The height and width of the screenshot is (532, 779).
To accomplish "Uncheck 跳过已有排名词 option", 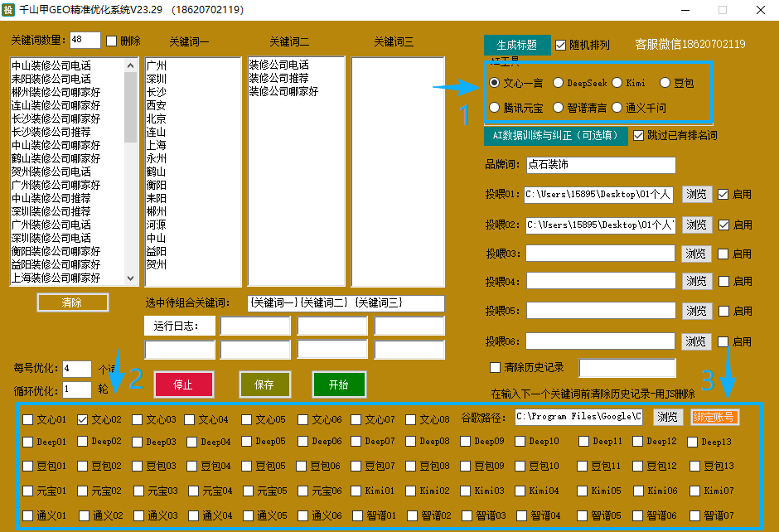I will [638, 135].
